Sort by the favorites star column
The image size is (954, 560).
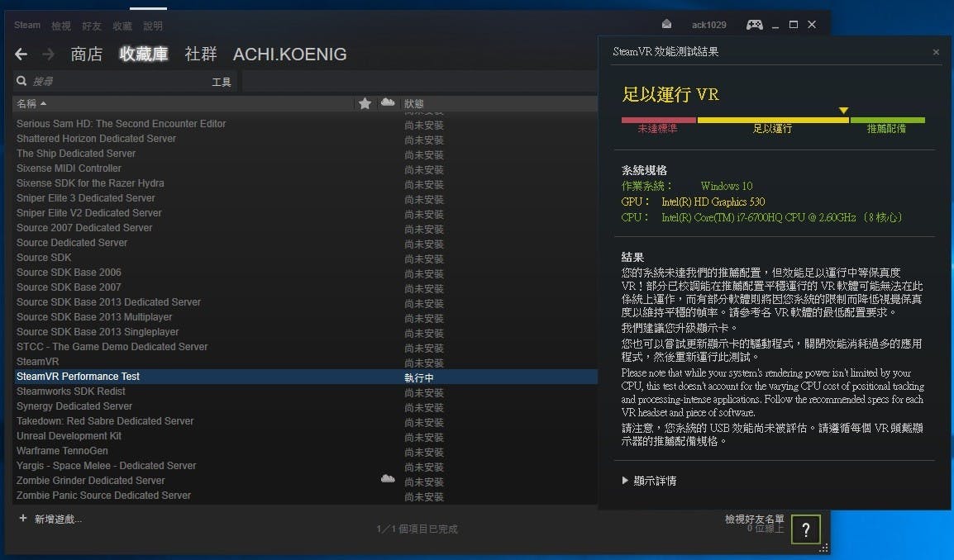(x=365, y=103)
